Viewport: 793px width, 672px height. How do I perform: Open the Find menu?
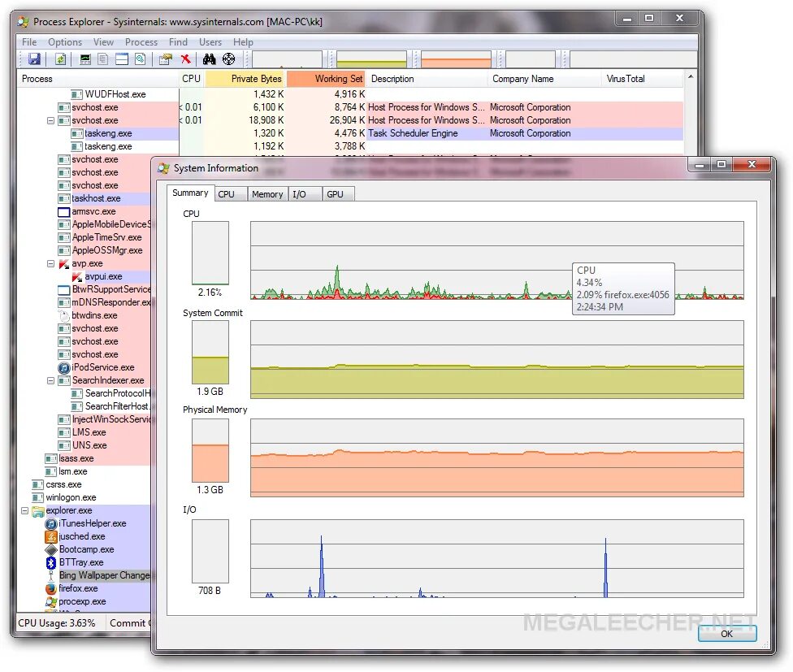[x=178, y=42]
